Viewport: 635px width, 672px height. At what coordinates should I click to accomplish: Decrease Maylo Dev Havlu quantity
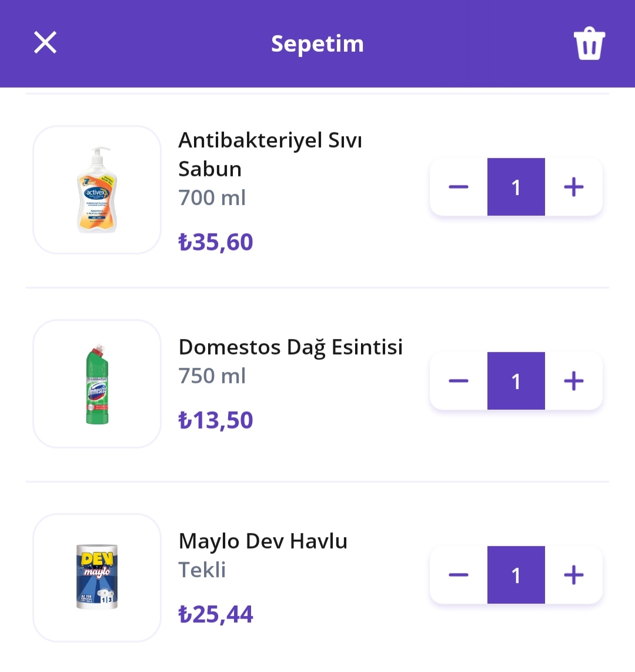[x=459, y=575]
